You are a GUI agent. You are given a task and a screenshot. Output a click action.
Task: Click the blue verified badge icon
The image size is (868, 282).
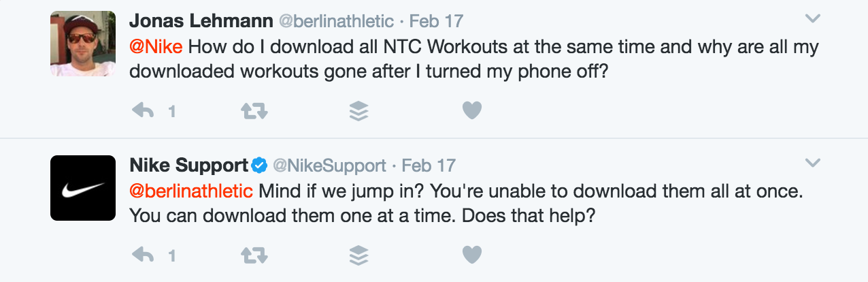259,165
